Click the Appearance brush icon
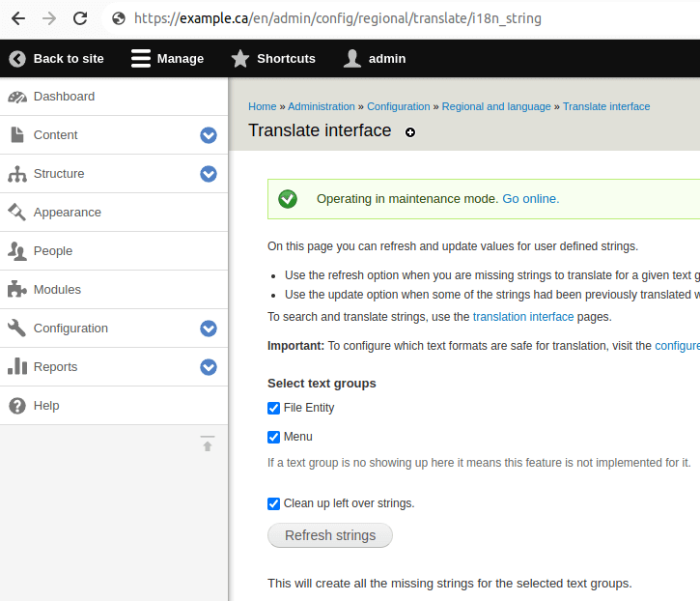The image size is (700, 601). pyautogui.click(x=17, y=213)
